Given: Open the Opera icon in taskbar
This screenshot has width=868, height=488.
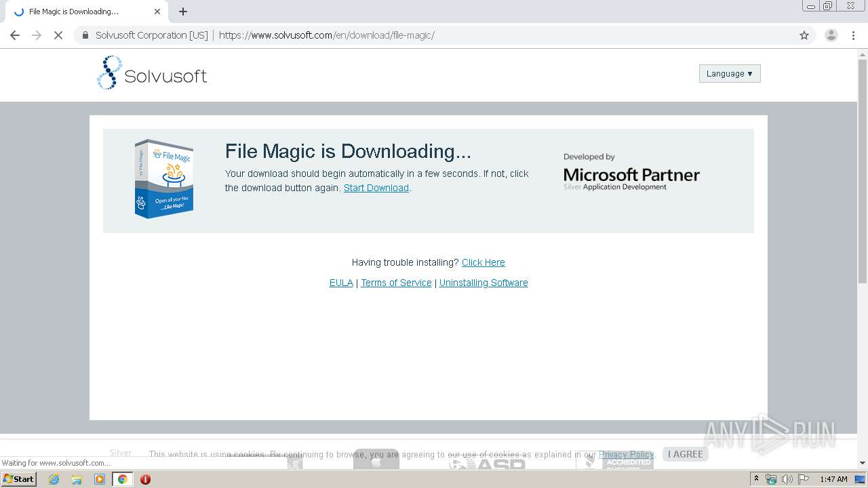Looking at the screenshot, I should pyautogui.click(x=145, y=479).
